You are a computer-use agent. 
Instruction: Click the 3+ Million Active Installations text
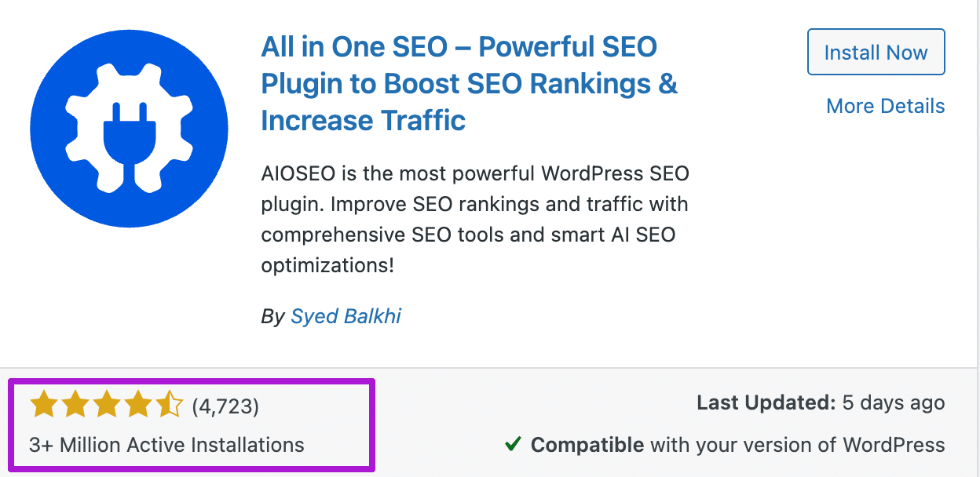pyautogui.click(x=166, y=445)
